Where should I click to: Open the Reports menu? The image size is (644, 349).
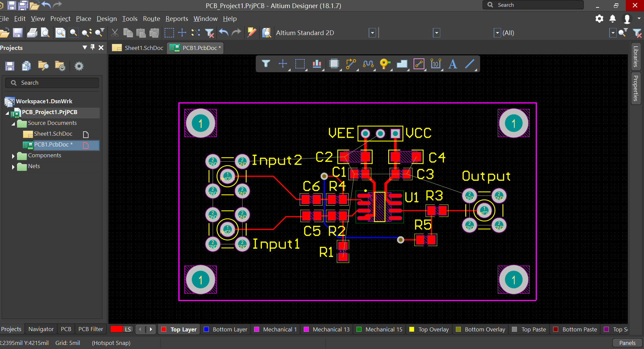[177, 19]
